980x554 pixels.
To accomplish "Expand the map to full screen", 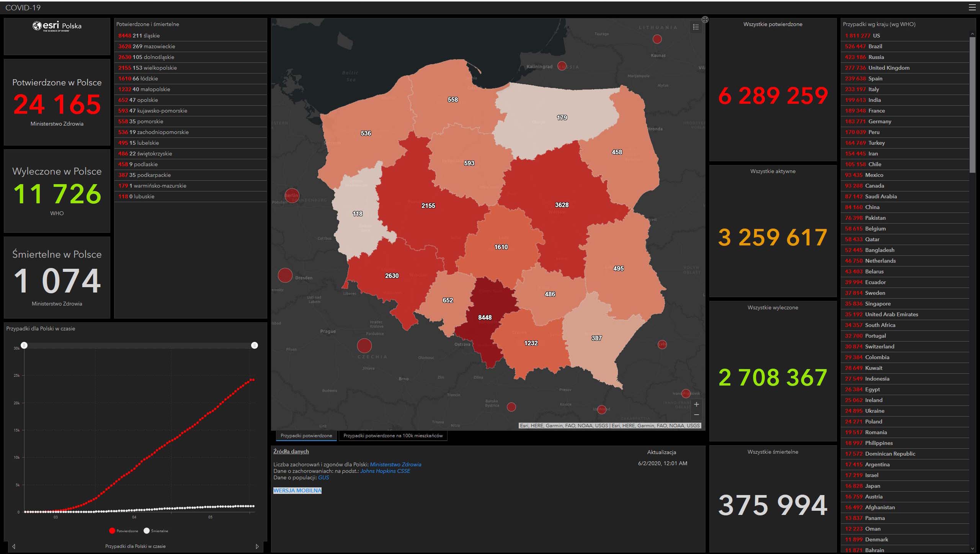I will click(x=705, y=20).
